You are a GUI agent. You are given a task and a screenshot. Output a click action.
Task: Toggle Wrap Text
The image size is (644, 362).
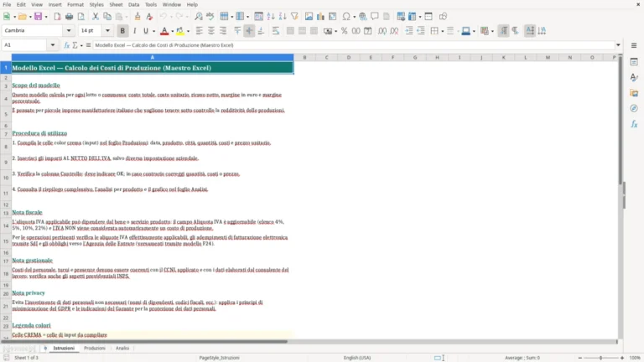pyautogui.click(x=276, y=31)
